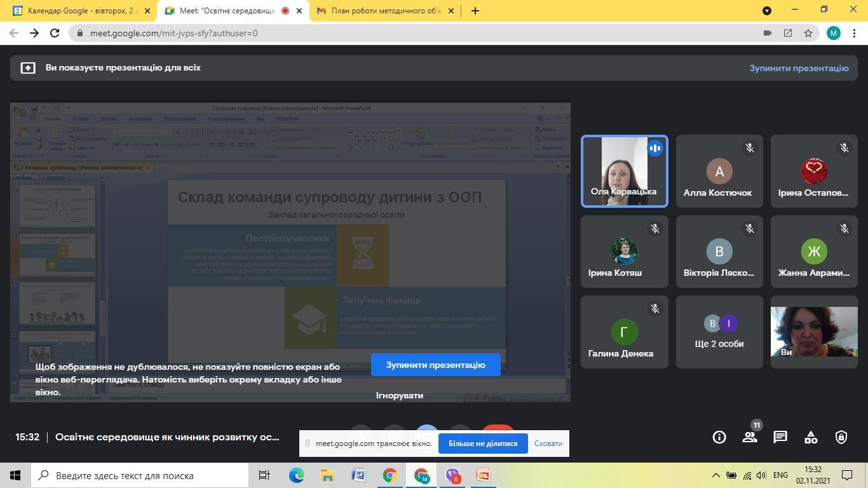This screenshot has height=488, width=868.
Task: Click muted mic icon on Вікторія Ляско tile
Action: (x=750, y=228)
